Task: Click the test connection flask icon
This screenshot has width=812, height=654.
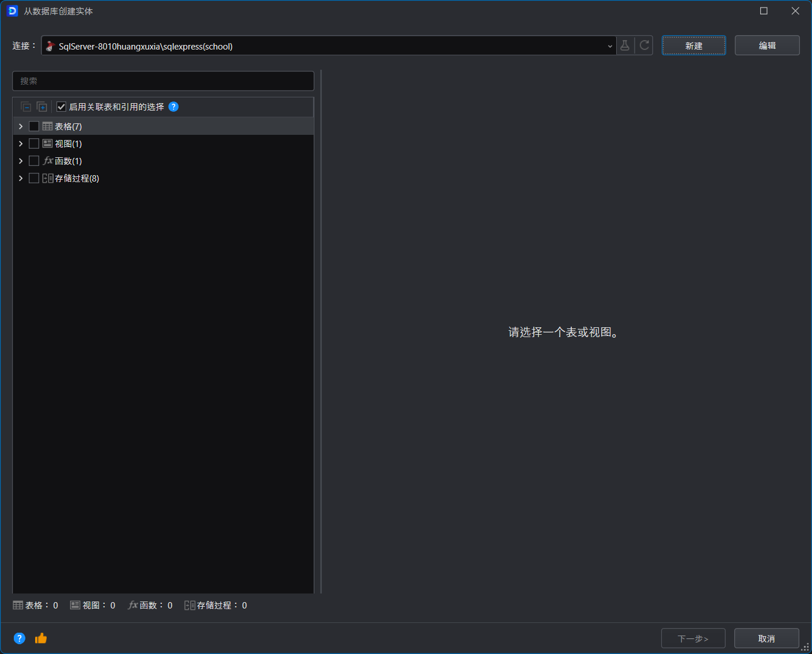Action: point(625,46)
